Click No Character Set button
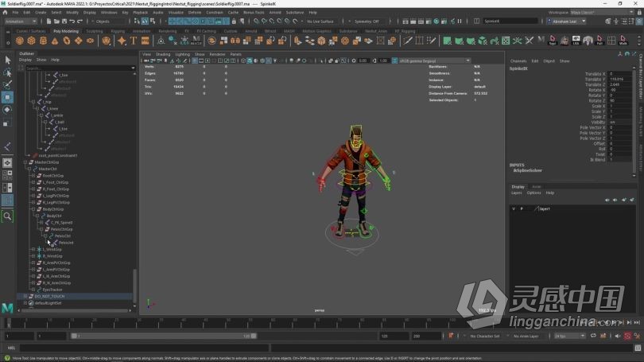 [485, 336]
